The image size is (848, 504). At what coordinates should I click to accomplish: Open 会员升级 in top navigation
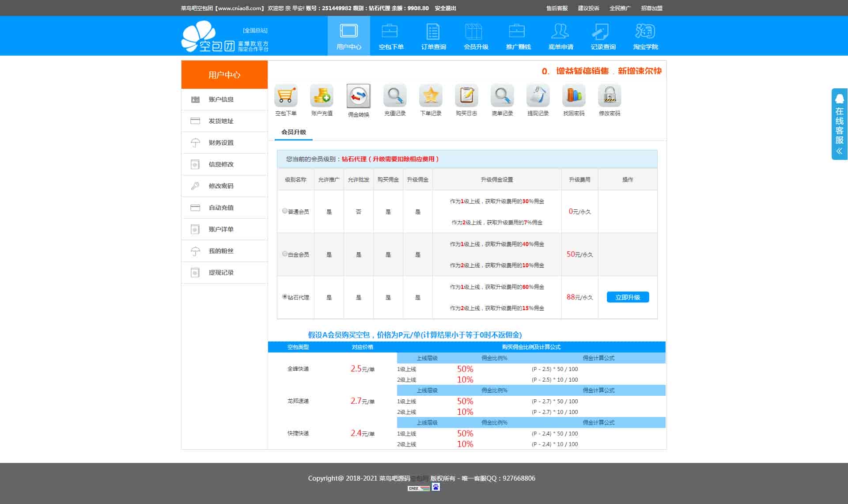pos(476,36)
